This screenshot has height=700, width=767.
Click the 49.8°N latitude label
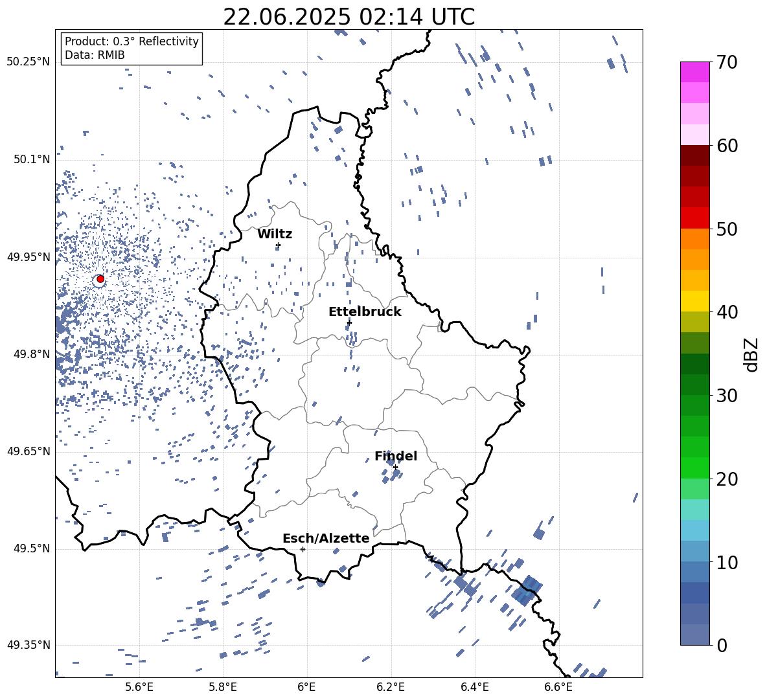point(32,354)
